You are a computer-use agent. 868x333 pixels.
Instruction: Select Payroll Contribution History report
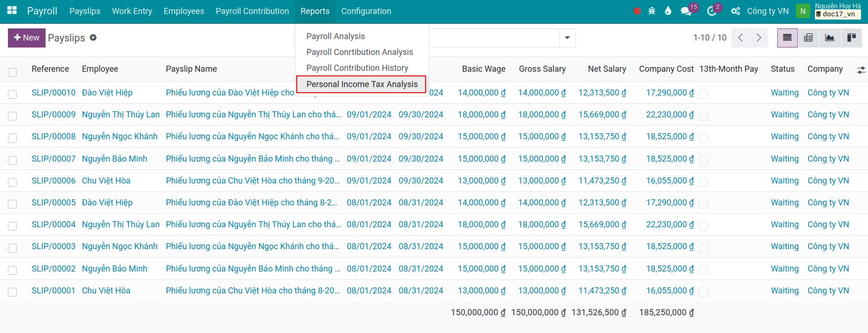pos(357,68)
